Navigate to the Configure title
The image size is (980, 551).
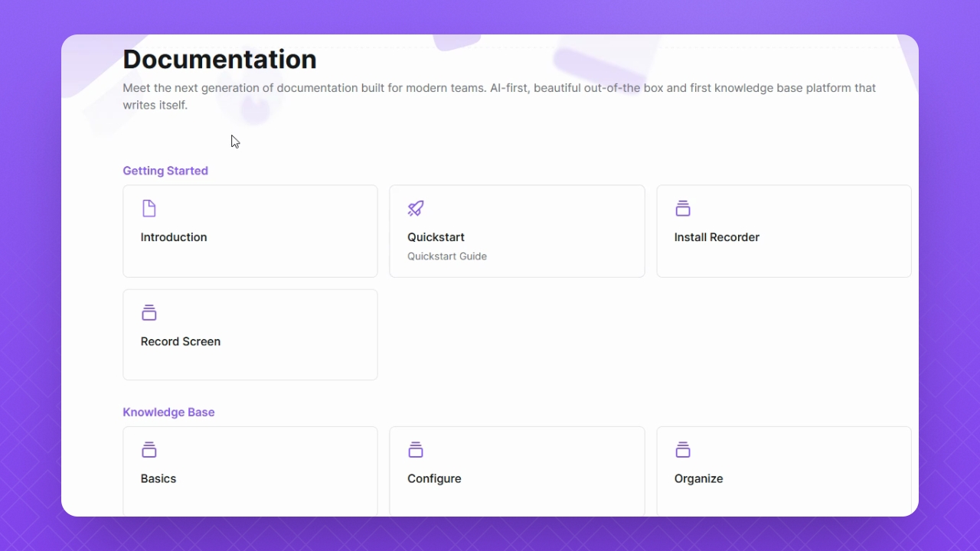[x=434, y=478]
